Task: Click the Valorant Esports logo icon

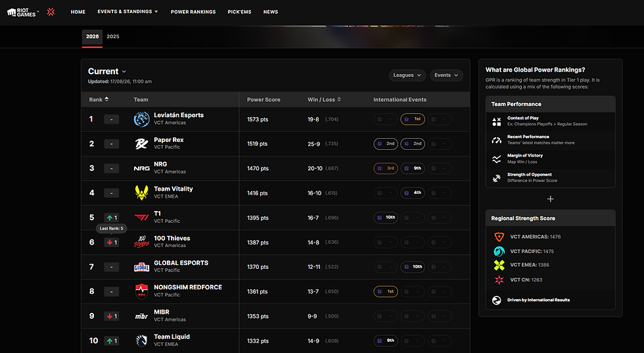Action: [x=51, y=12]
